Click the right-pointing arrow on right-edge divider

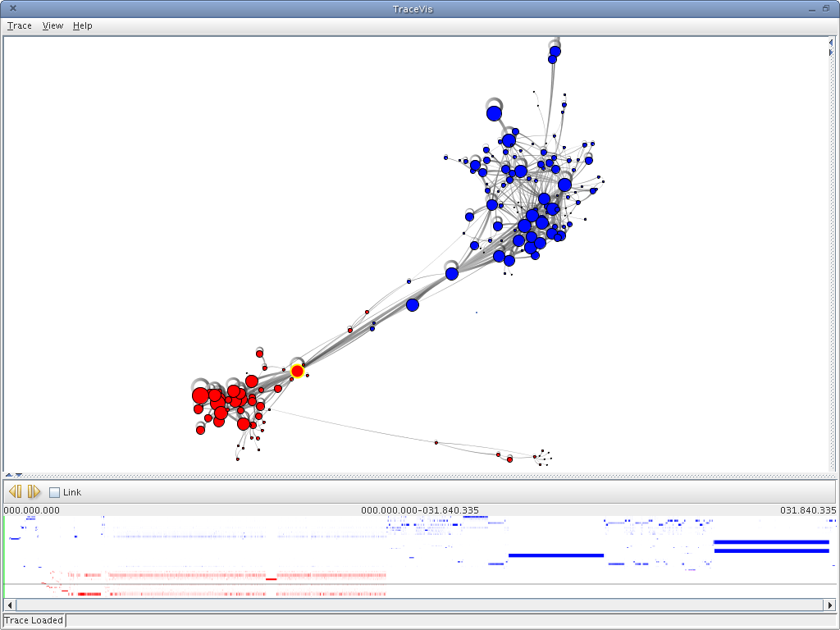(831, 52)
